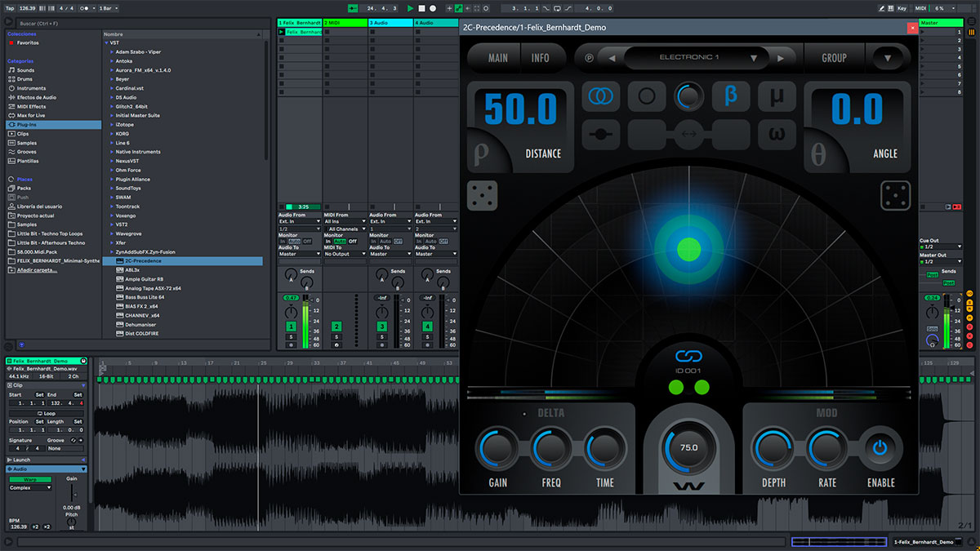Open the Complex warp mode dropdown
This screenshot has width=980, height=551.
click(30, 487)
